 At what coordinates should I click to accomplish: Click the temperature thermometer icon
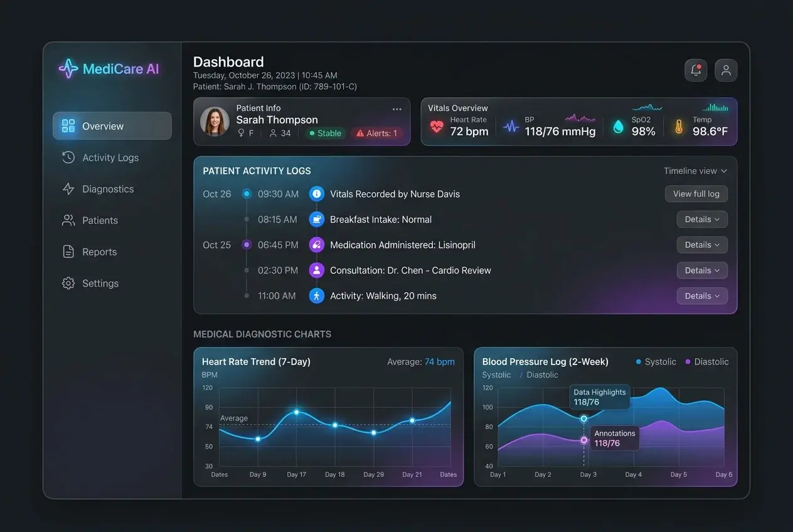679,127
